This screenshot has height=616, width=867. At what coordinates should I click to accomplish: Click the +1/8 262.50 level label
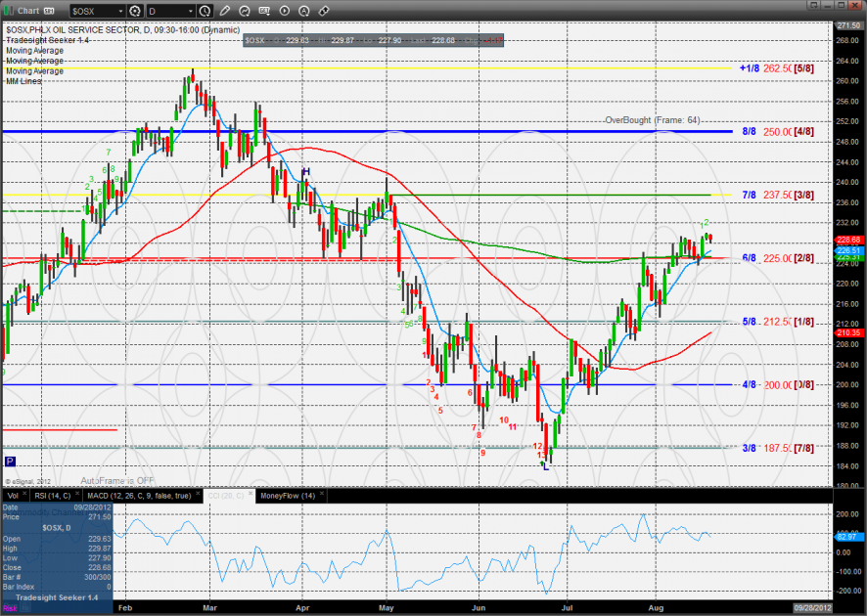click(777, 68)
